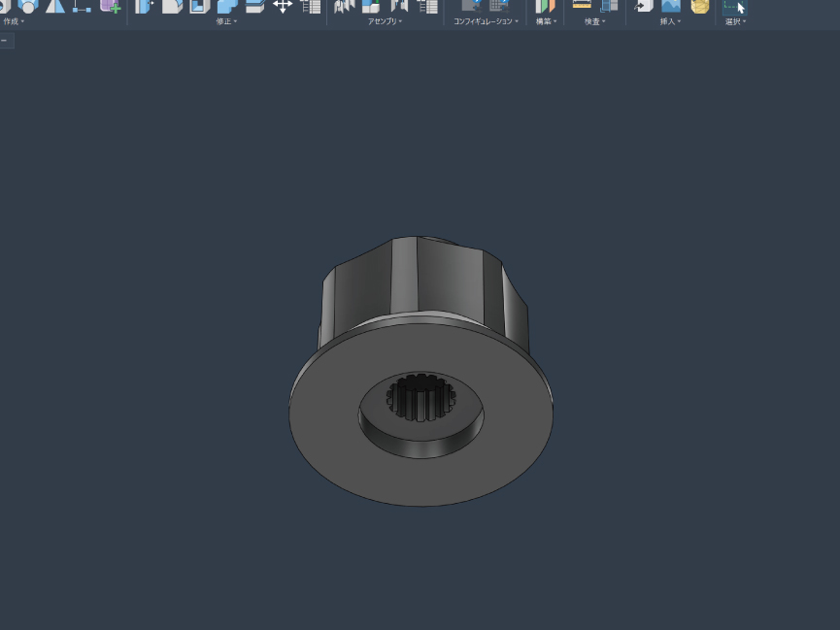Click the splined center hole of the model

click(421, 400)
